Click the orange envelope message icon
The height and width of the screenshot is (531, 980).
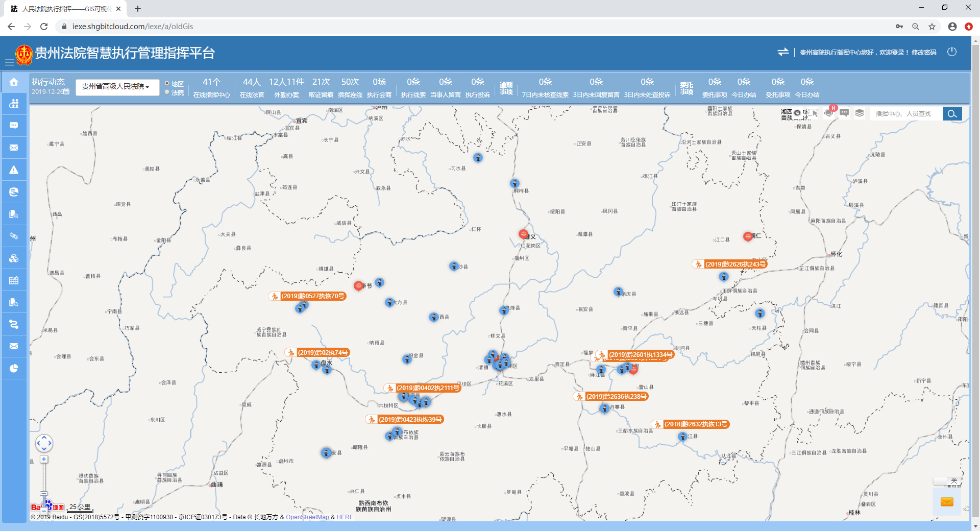[x=946, y=502]
